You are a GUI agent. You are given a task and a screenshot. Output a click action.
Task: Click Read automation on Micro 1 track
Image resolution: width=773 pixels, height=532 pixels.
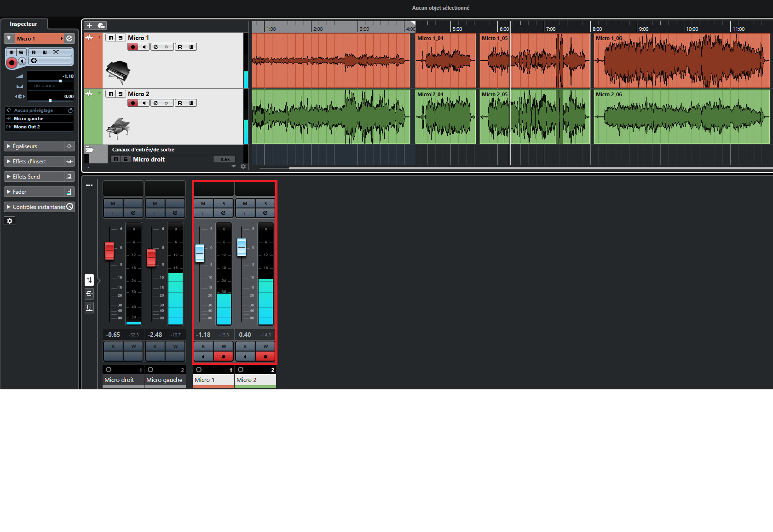click(180, 47)
